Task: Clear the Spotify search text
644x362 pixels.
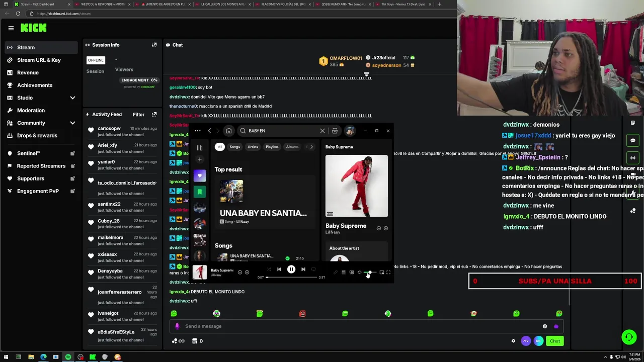Action: click(323, 131)
